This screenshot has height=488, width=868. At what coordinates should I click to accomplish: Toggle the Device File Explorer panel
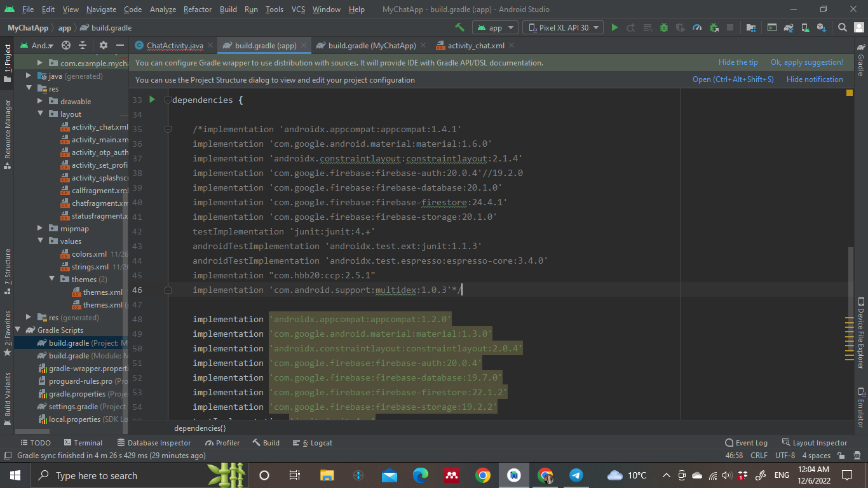pos(861,333)
